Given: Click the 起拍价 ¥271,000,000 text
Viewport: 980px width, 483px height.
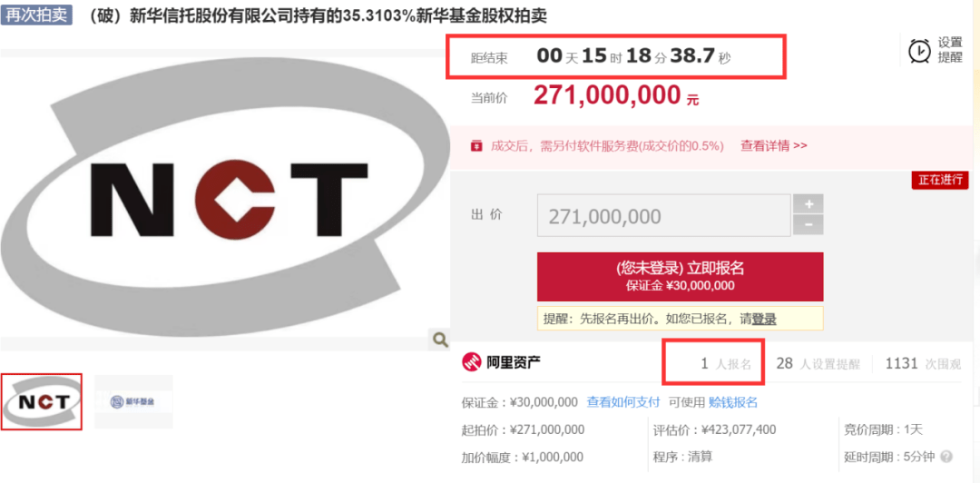Looking at the screenshot, I should (524, 429).
